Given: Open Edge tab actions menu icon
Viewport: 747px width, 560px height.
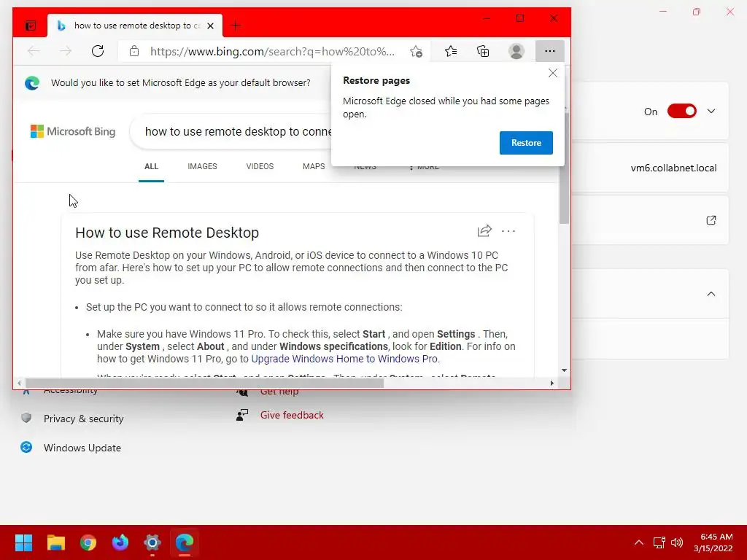Looking at the screenshot, I should pyautogui.click(x=31, y=26).
